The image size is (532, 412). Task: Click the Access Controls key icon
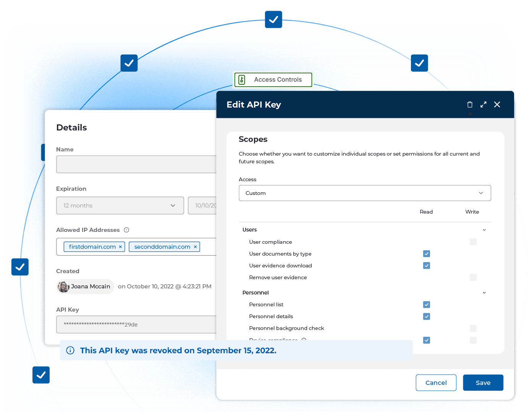[x=242, y=80]
